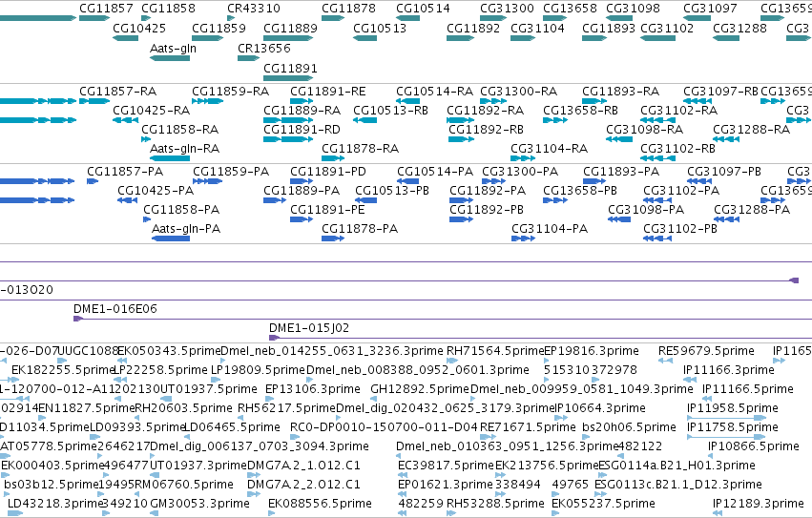Image resolution: width=812 pixels, height=518 pixels.
Task: Click the CG11892 gene label
Action: click(x=473, y=28)
